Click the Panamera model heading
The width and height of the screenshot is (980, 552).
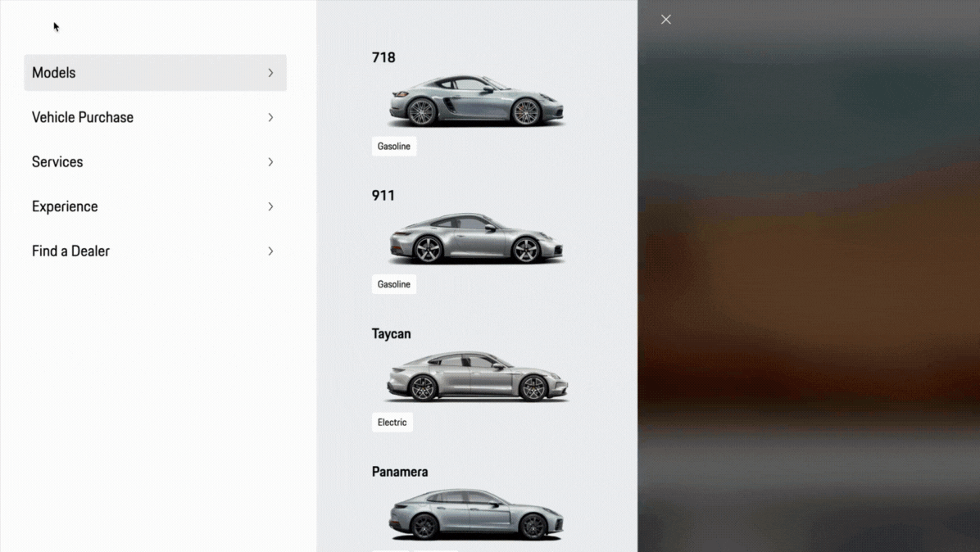click(399, 471)
